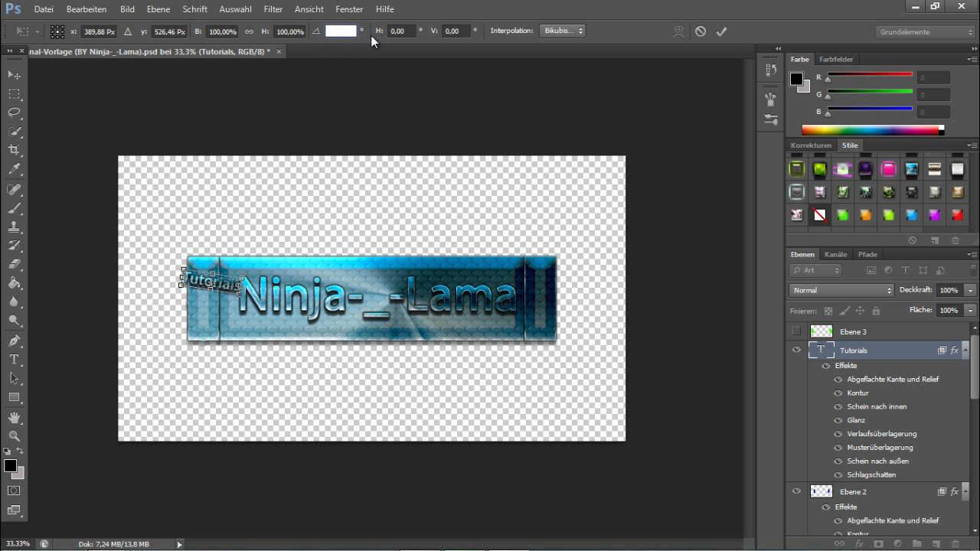
Task: Click the add layer style fx icon at the Layers panel bottom
Action: 859,544
